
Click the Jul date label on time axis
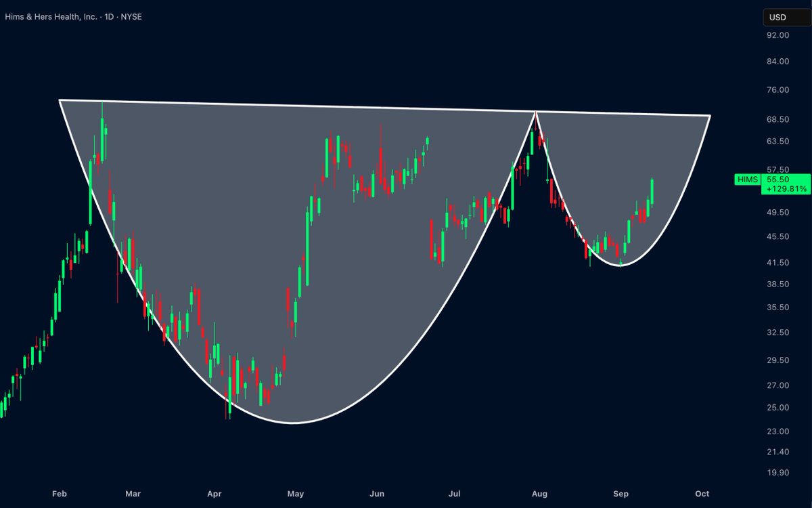[455, 494]
